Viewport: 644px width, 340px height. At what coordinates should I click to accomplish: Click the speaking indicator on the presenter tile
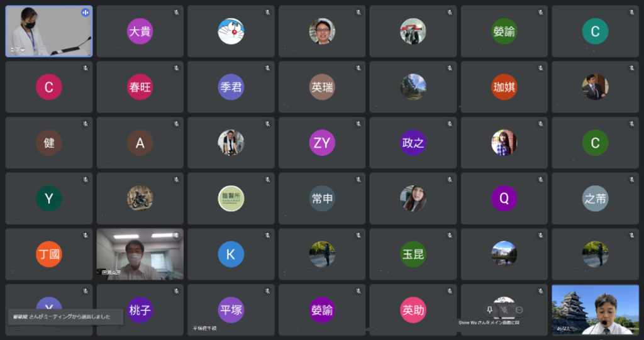click(x=86, y=13)
